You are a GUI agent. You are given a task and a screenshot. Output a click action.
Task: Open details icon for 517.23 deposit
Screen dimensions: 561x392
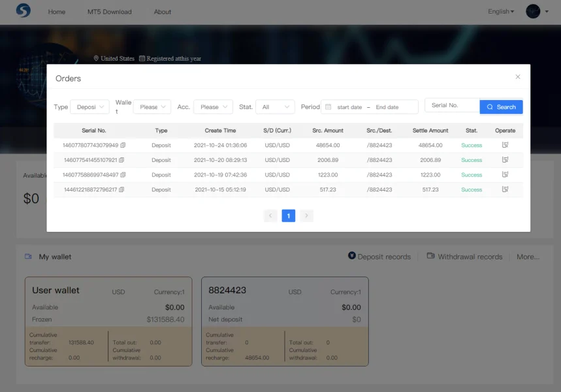505,189
